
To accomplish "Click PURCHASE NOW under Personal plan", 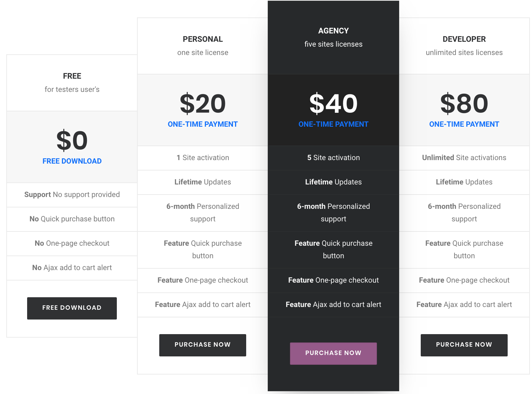I will 203,345.
